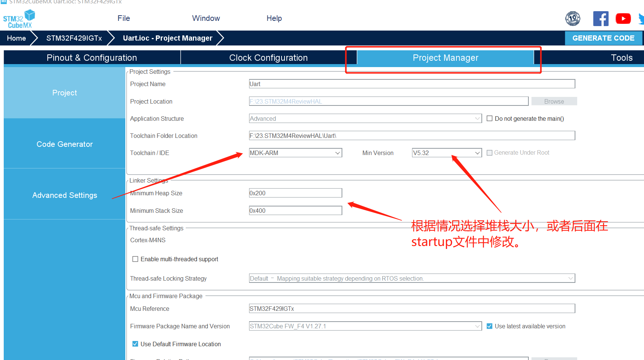Open the 10-year anniversary badge icon

[573, 18]
